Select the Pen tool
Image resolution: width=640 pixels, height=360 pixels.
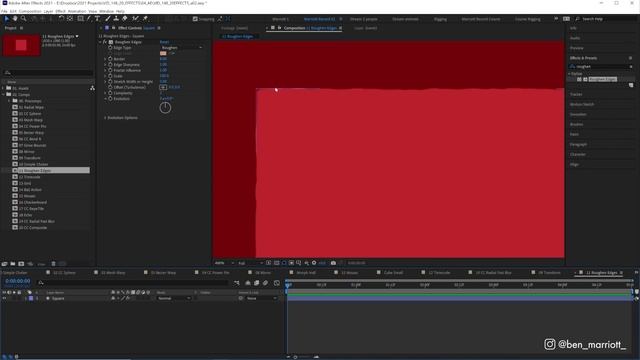pyautogui.click(x=89, y=19)
